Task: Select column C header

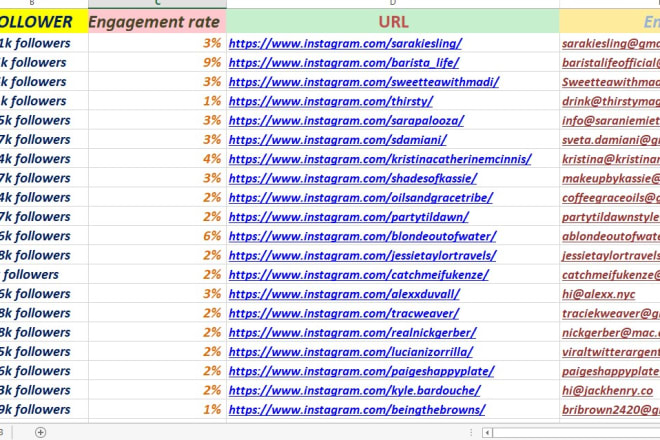Action: pos(157,4)
